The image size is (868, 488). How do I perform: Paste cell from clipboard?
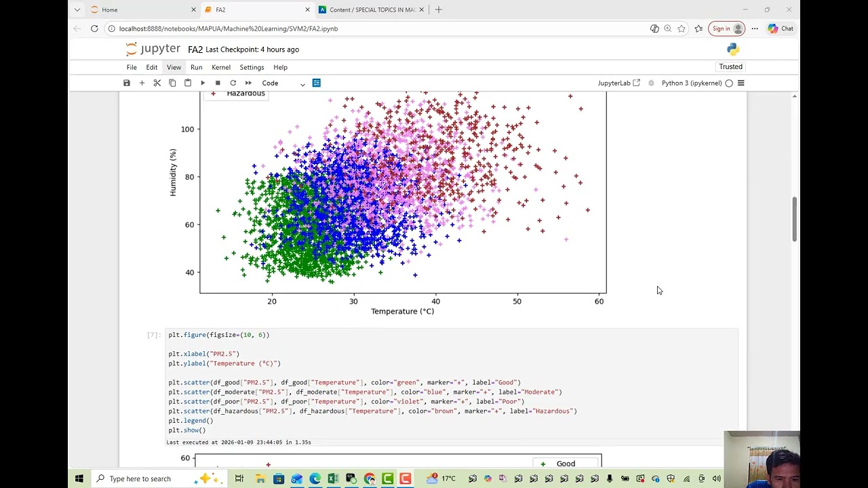(x=188, y=83)
